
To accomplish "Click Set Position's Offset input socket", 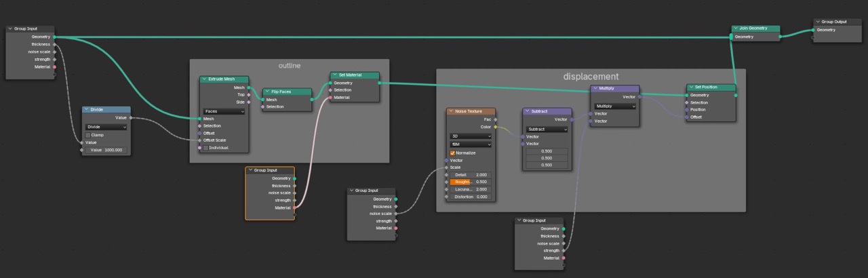I will pyautogui.click(x=686, y=117).
